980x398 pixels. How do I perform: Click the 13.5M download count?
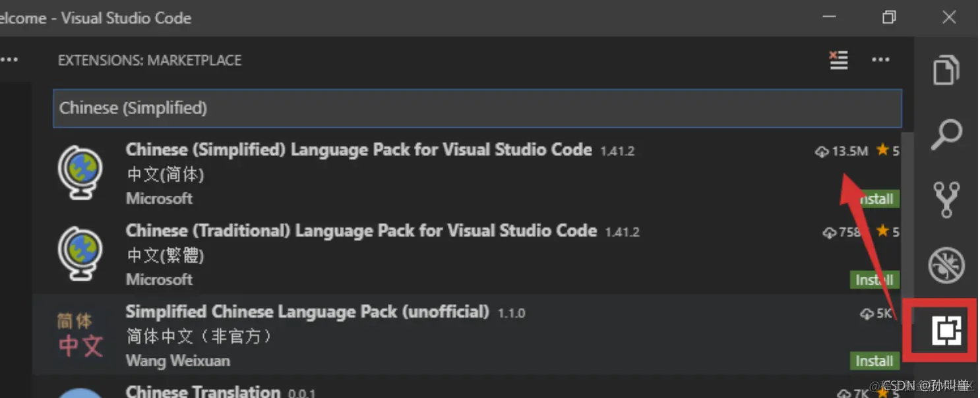click(x=842, y=152)
